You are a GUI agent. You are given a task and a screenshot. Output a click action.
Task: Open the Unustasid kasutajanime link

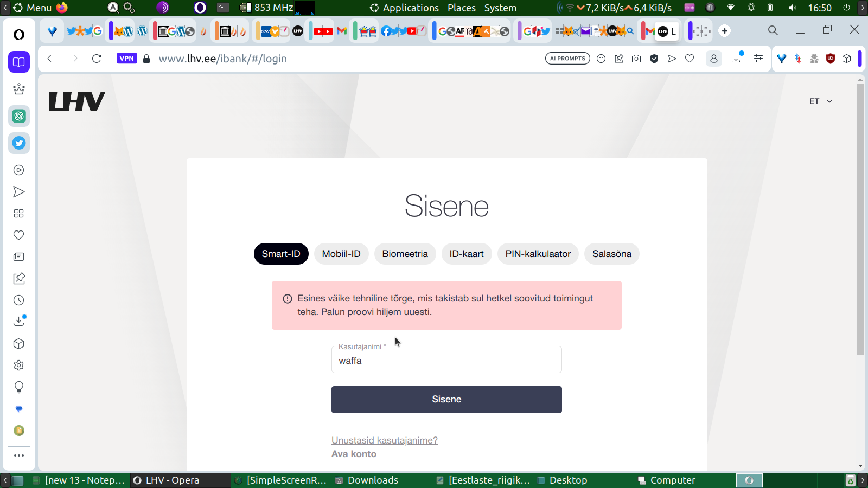pos(385,440)
